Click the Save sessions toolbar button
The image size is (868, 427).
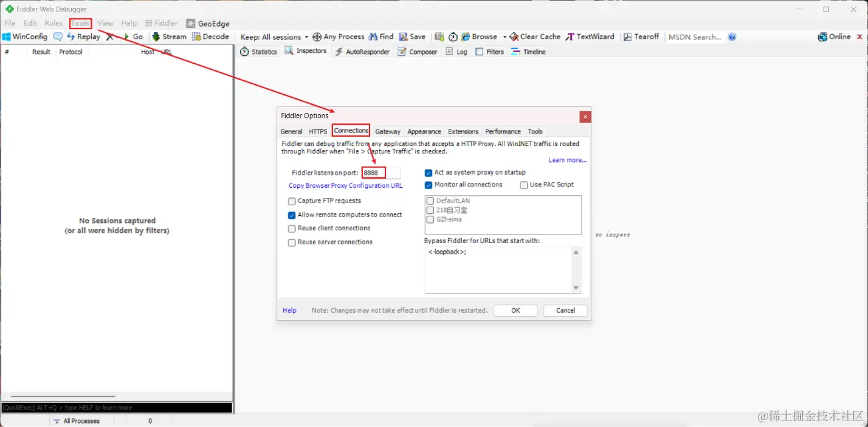click(412, 37)
